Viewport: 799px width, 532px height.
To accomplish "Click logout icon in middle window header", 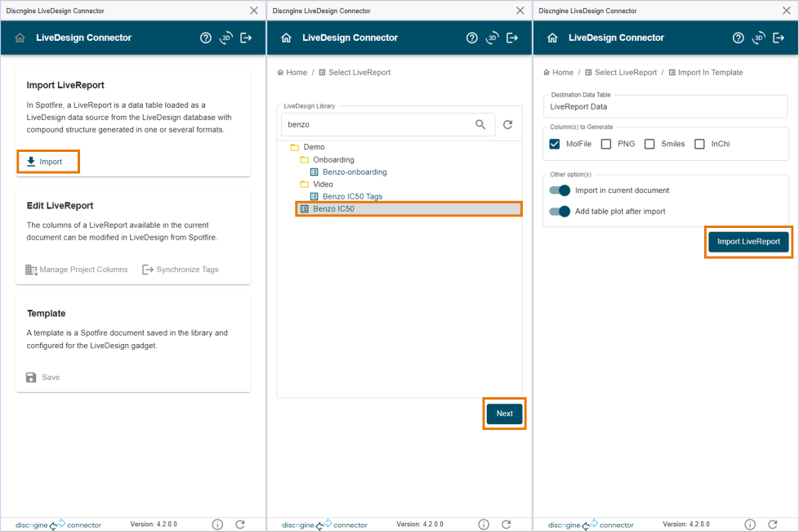I will (x=512, y=38).
